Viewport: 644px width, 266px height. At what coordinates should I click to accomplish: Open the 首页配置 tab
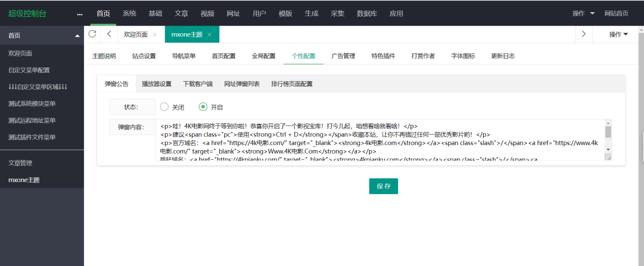click(224, 56)
